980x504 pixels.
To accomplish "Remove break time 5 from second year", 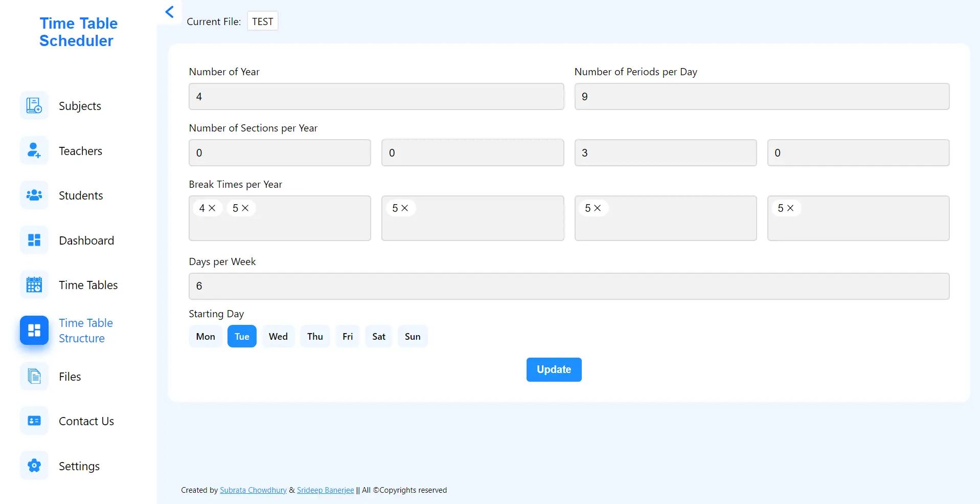I will point(405,208).
